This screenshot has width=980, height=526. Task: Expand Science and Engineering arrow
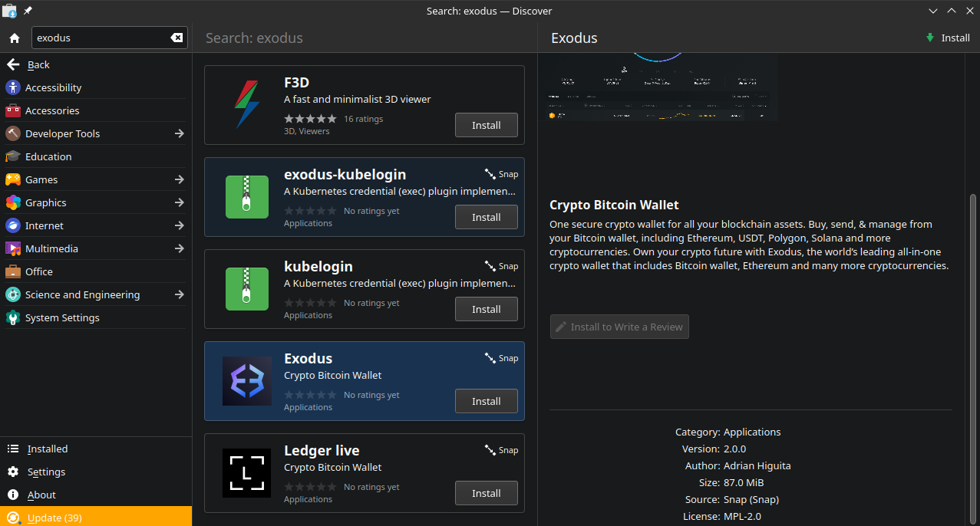pos(179,294)
